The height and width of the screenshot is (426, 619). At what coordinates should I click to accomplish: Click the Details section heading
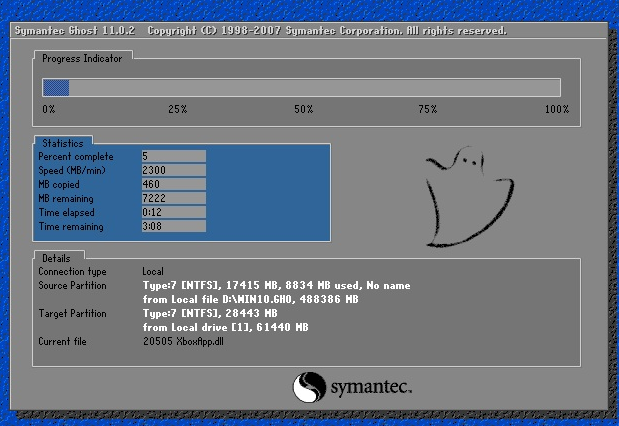(x=56, y=258)
